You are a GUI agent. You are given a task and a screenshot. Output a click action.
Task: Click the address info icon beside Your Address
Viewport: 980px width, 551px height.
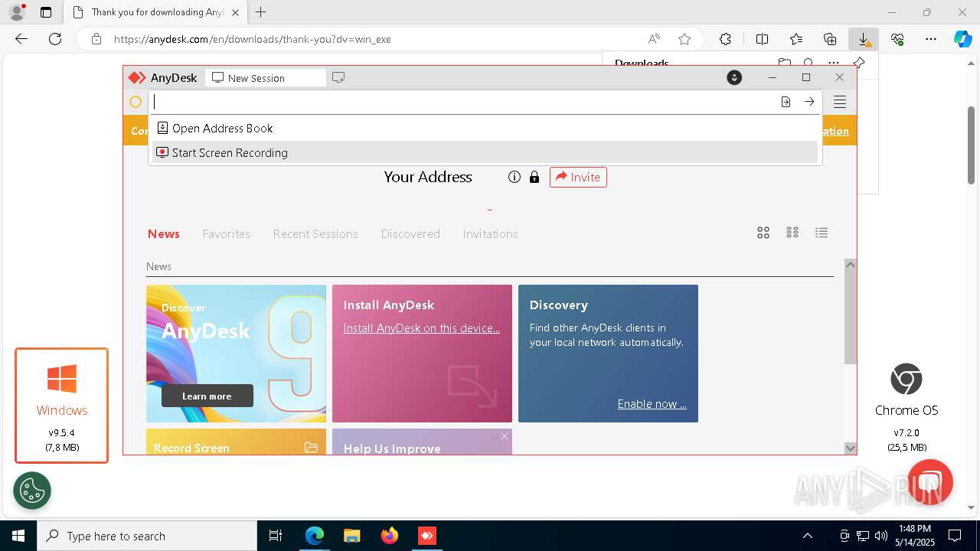[514, 177]
